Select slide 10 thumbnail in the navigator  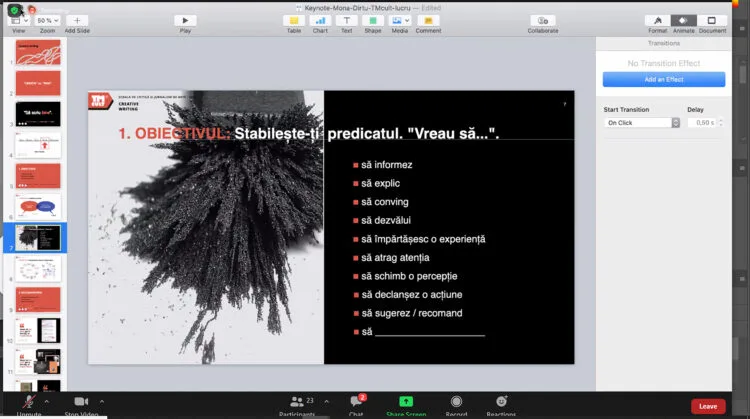coord(38,331)
